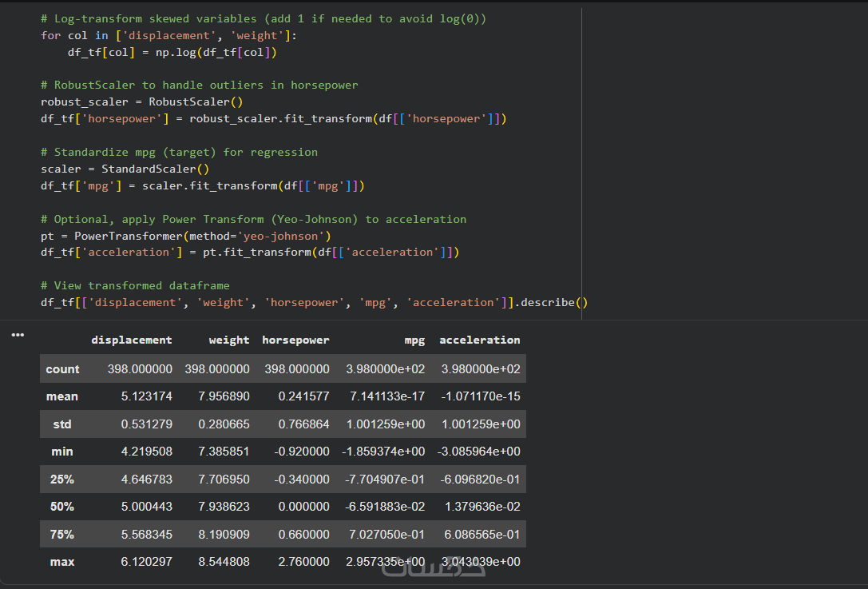Click the Standardize mpg comment line
Screen dimensions: 868x589
(x=180, y=152)
